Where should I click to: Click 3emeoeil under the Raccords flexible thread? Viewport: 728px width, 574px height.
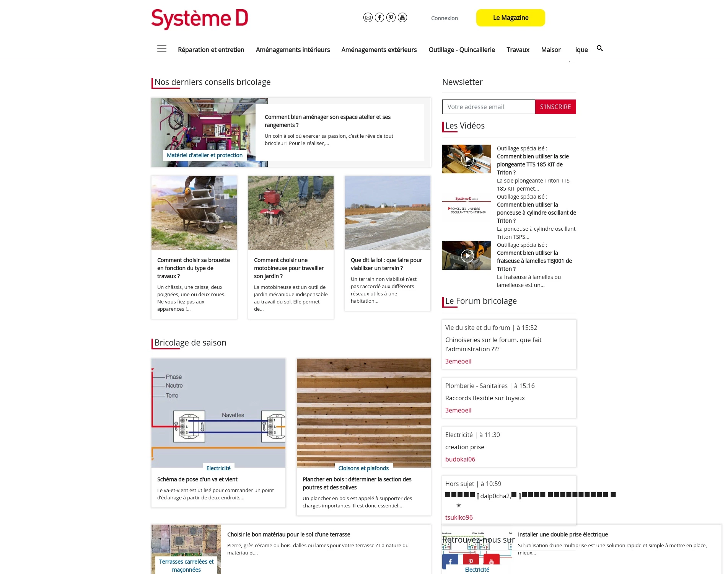pyautogui.click(x=458, y=410)
